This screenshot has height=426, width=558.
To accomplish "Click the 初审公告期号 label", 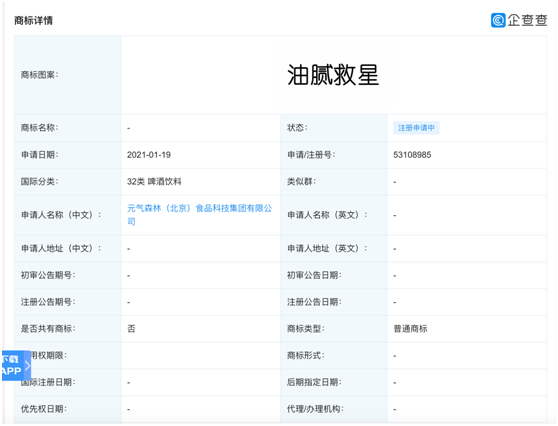I will coord(48,275).
